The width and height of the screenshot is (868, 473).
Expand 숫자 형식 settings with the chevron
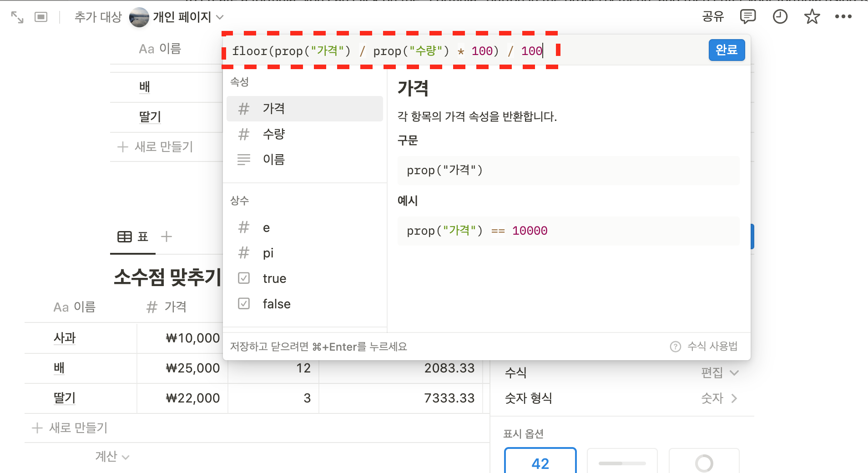(x=735, y=398)
